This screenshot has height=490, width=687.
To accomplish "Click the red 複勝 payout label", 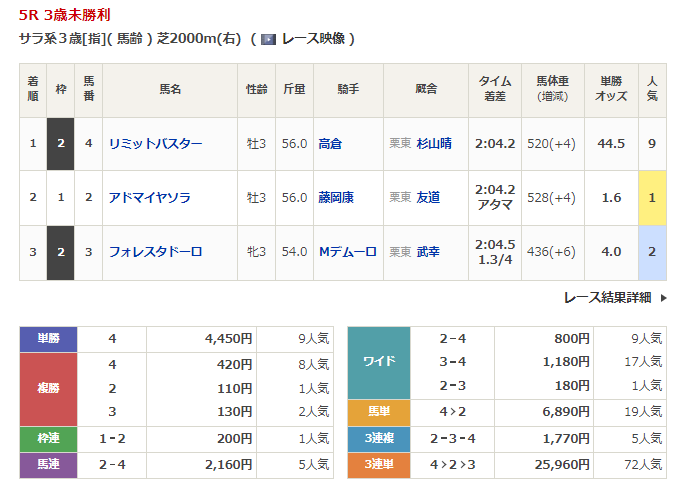I will point(48,389).
